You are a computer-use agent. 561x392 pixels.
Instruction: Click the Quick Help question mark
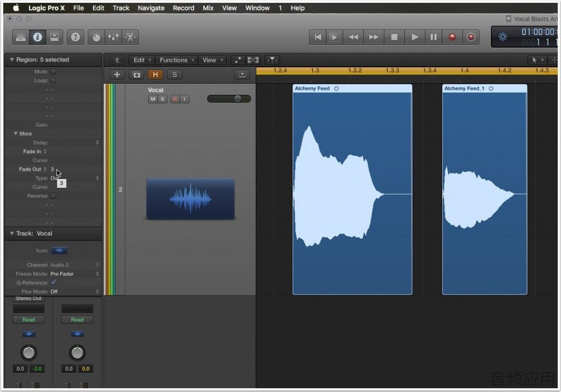[76, 37]
